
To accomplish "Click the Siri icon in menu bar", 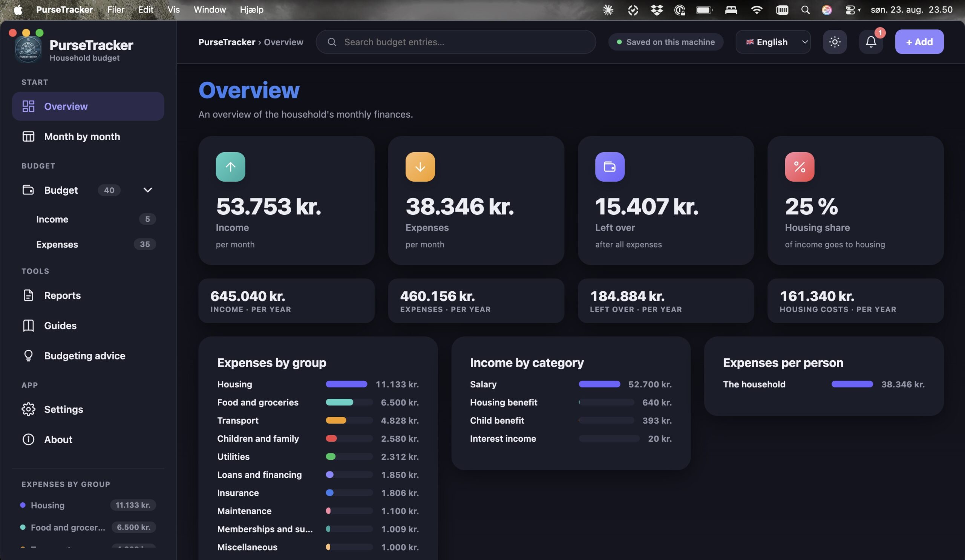I will point(827,9).
